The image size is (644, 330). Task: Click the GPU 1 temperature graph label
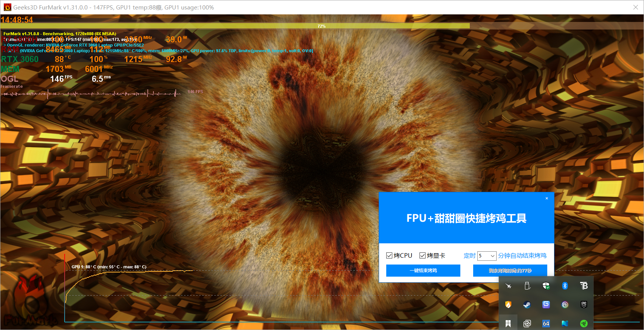(109, 267)
